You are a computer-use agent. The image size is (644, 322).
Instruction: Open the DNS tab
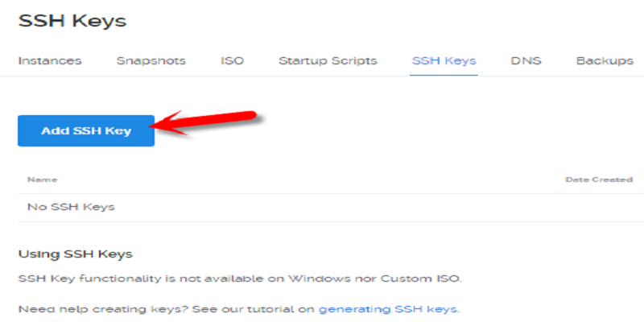(526, 61)
